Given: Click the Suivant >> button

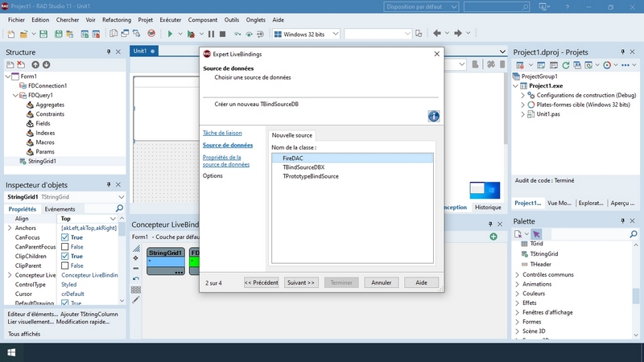Looking at the screenshot, I should (301, 282).
